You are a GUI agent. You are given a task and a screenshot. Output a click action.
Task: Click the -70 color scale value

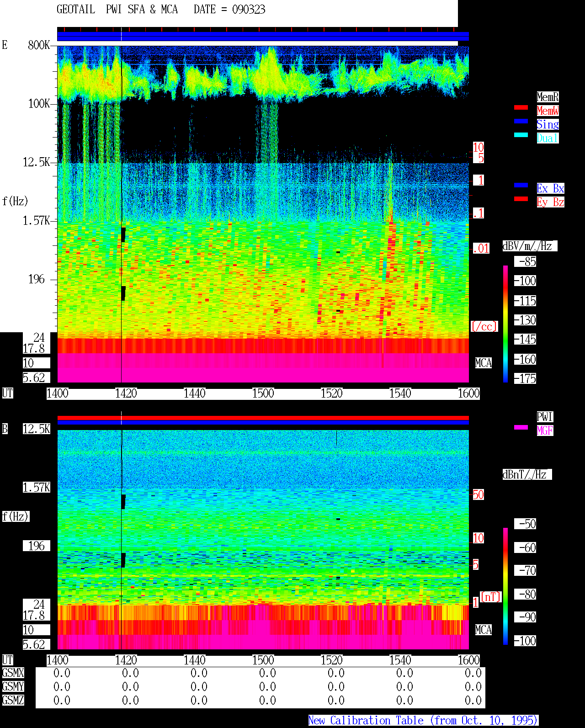click(526, 570)
